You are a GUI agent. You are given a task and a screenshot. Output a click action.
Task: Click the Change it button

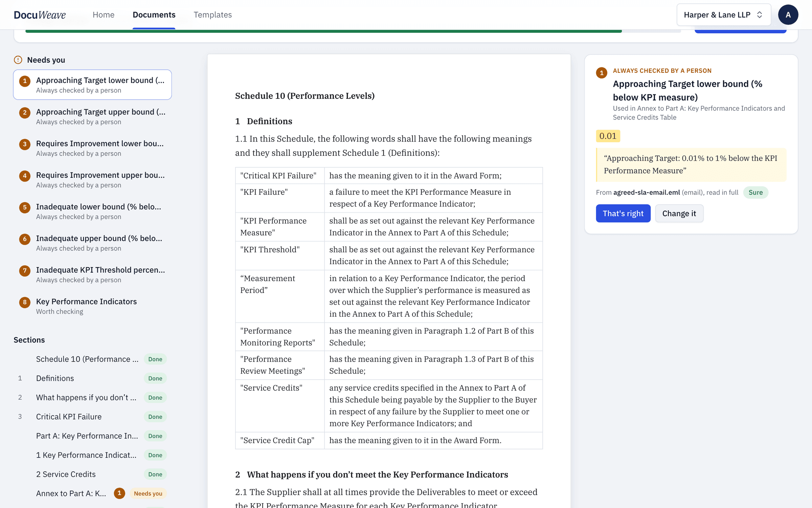pyautogui.click(x=679, y=213)
